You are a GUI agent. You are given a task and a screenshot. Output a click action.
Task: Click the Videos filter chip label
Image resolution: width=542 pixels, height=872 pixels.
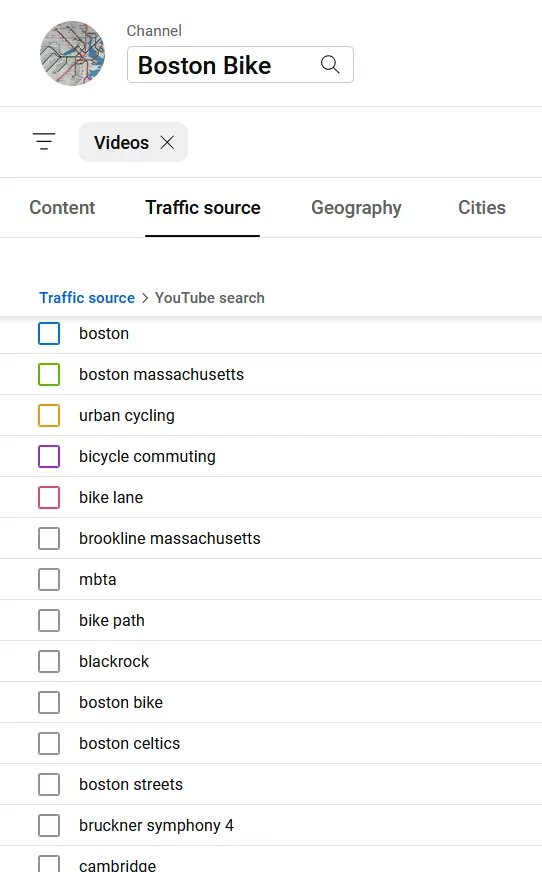[121, 142]
